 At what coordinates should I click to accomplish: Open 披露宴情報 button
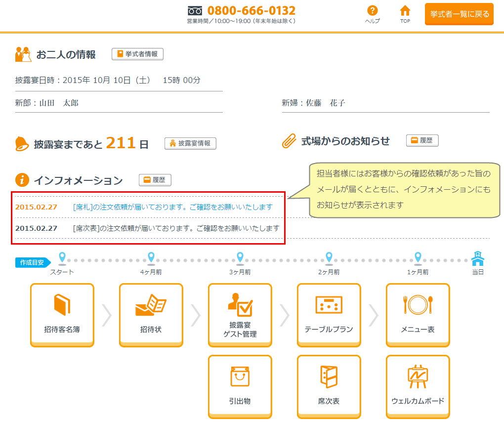pos(190,144)
